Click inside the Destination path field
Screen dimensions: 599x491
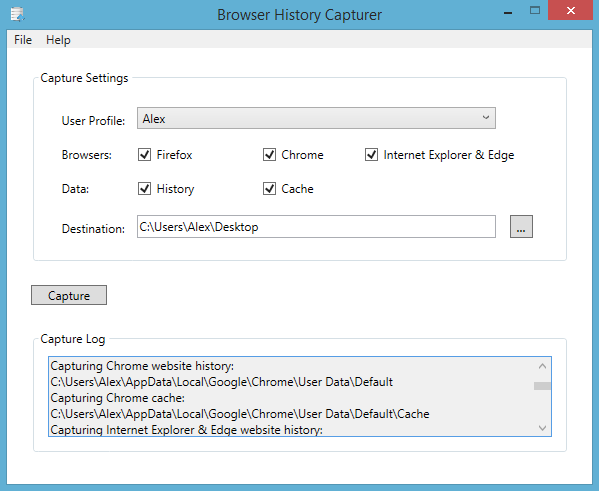click(316, 227)
